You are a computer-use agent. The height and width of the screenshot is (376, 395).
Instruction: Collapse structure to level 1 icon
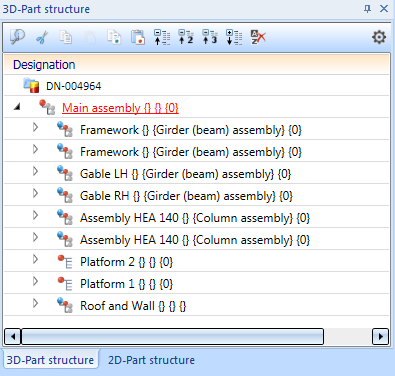(x=162, y=37)
